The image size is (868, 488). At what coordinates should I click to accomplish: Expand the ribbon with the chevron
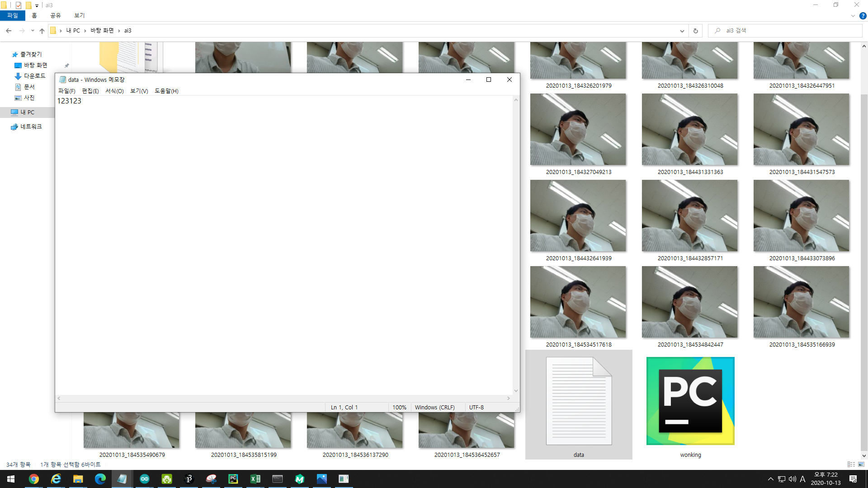(x=853, y=16)
